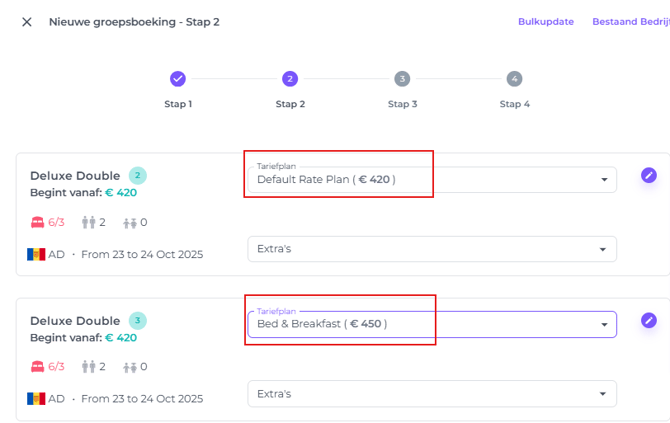Click the Andorra flag in first room card

click(36, 254)
